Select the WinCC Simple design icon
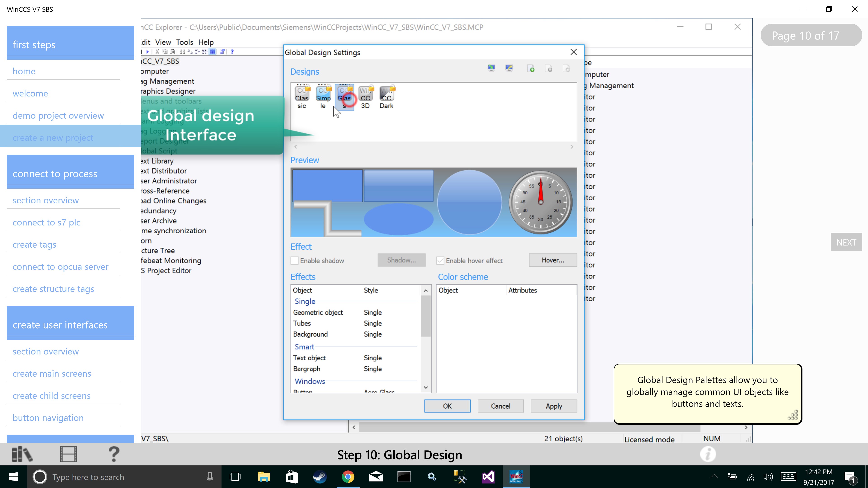The height and width of the screenshot is (488, 868). click(x=323, y=96)
